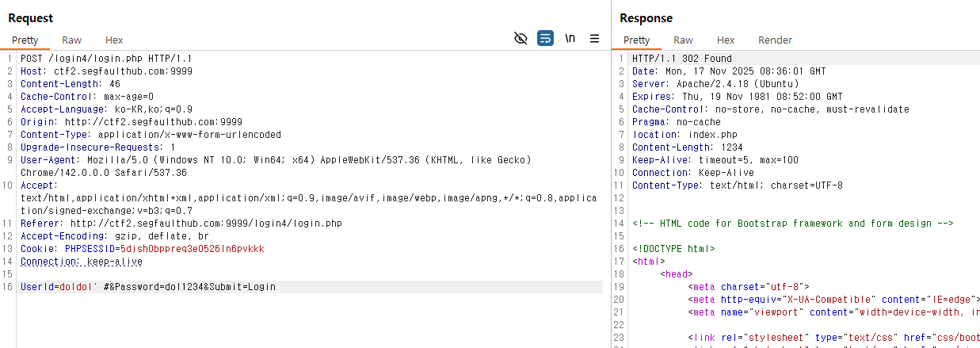Image resolution: width=980 pixels, height=348 pixels.
Task: Switch Response view to Raw tab
Action: 683,40
